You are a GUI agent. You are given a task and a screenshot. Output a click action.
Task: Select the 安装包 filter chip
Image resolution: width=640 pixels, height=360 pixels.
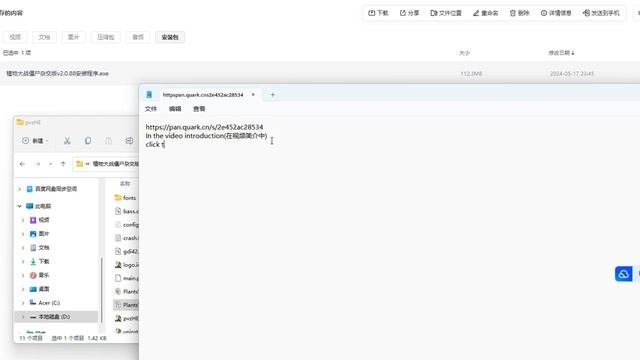(170, 37)
